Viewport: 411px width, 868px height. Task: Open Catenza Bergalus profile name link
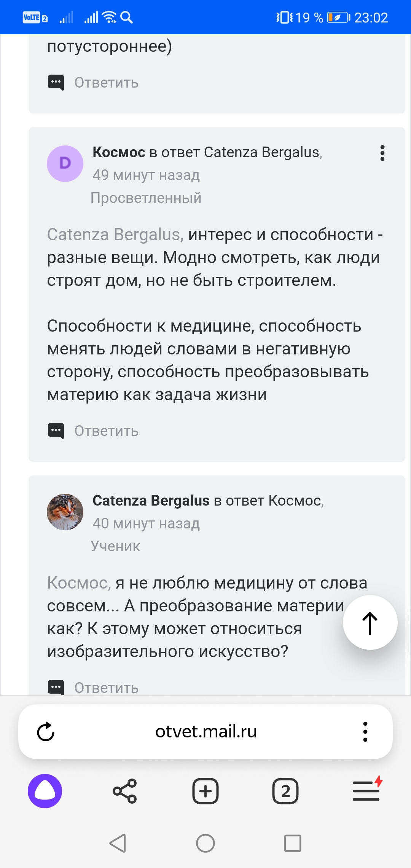(151, 501)
